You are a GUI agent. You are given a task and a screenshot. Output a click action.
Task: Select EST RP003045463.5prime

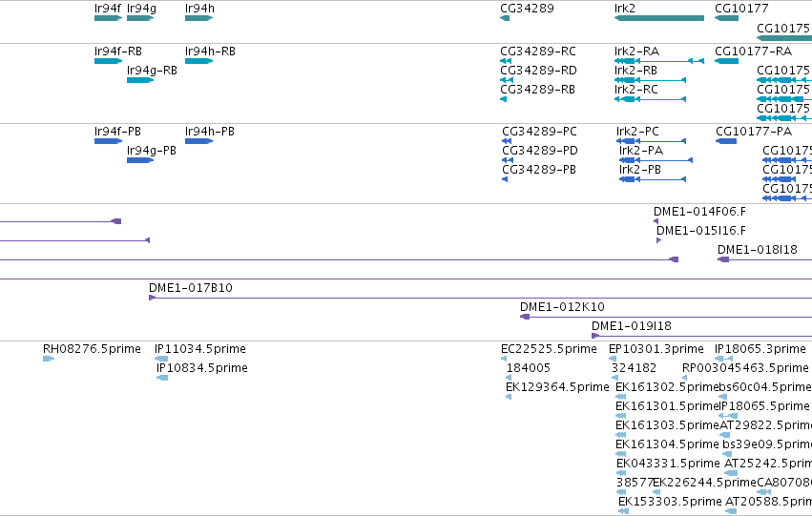(684, 379)
